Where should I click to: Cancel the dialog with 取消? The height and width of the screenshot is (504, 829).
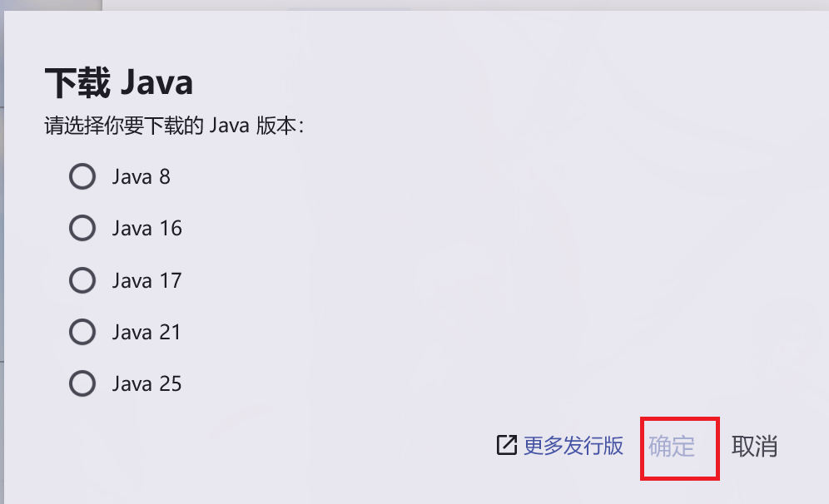point(754,447)
